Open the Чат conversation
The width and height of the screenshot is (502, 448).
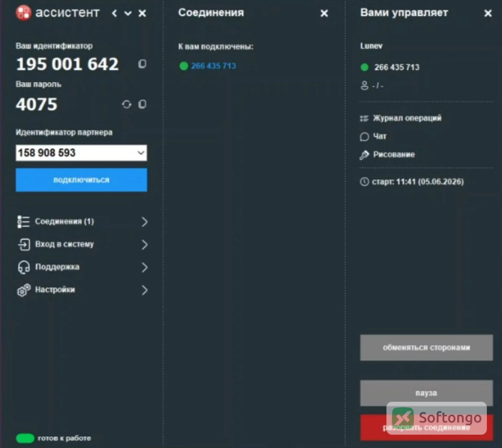click(x=380, y=136)
